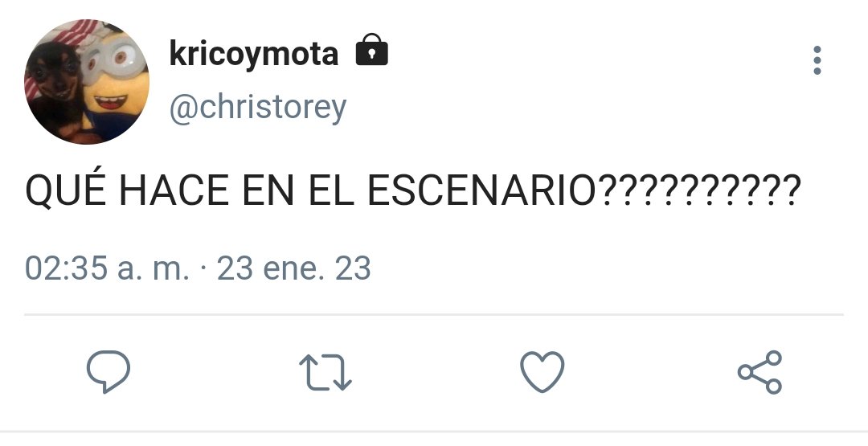This screenshot has height=446, width=868.
Task: Click the Minion plush in the avatar
Action: coord(115,83)
